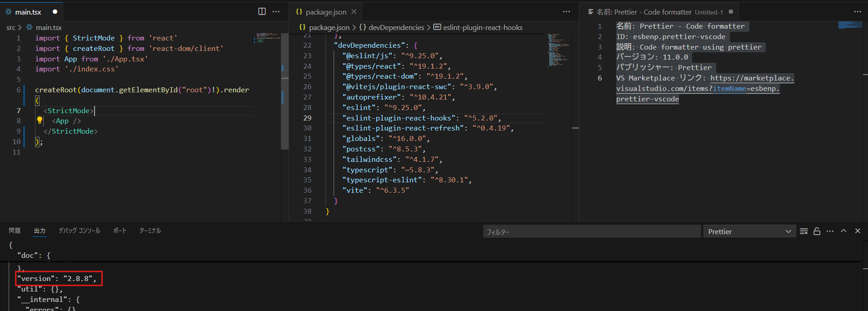The width and height of the screenshot is (868, 311).
Task: Maximize the panel with the chevron-up icon
Action: [843, 231]
